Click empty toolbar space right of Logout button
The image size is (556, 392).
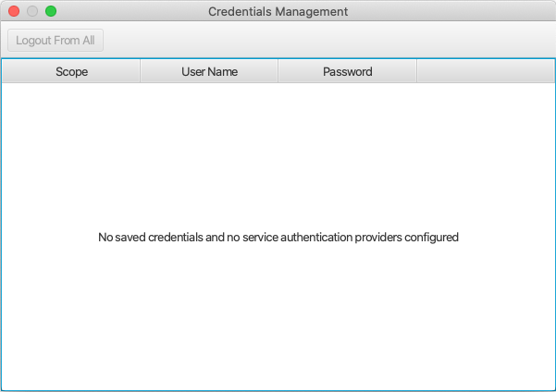click(x=324, y=41)
